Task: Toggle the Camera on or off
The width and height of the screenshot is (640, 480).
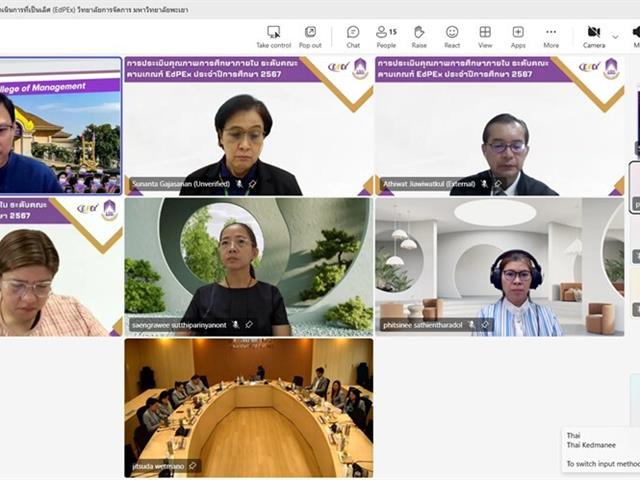Action: 594,37
